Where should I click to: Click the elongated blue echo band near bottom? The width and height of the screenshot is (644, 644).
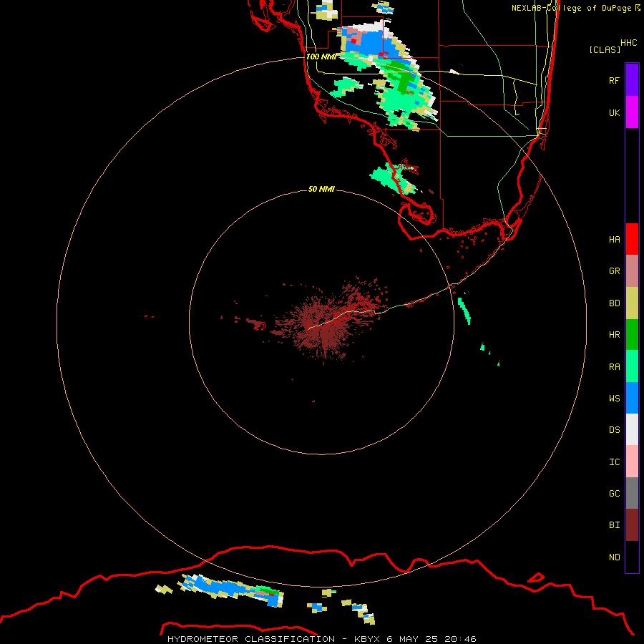tap(232, 590)
